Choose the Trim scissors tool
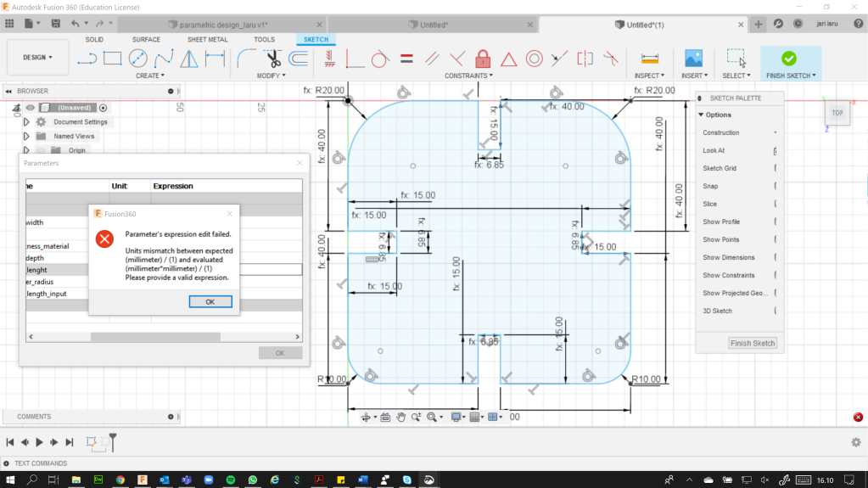Screen dimensions: 868x488 (x=272, y=59)
